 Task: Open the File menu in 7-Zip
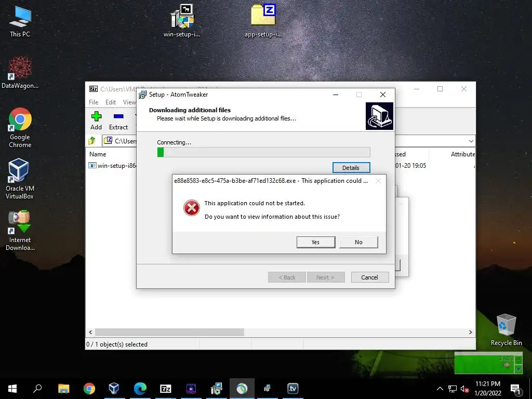point(94,102)
